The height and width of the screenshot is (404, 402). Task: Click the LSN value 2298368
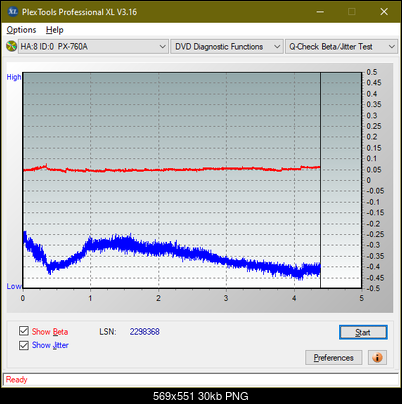[145, 332]
